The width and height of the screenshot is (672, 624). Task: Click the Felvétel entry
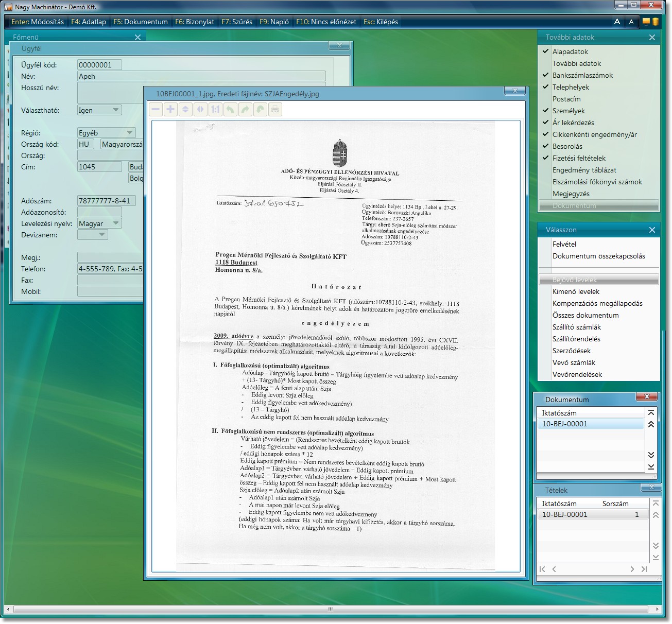(x=564, y=244)
